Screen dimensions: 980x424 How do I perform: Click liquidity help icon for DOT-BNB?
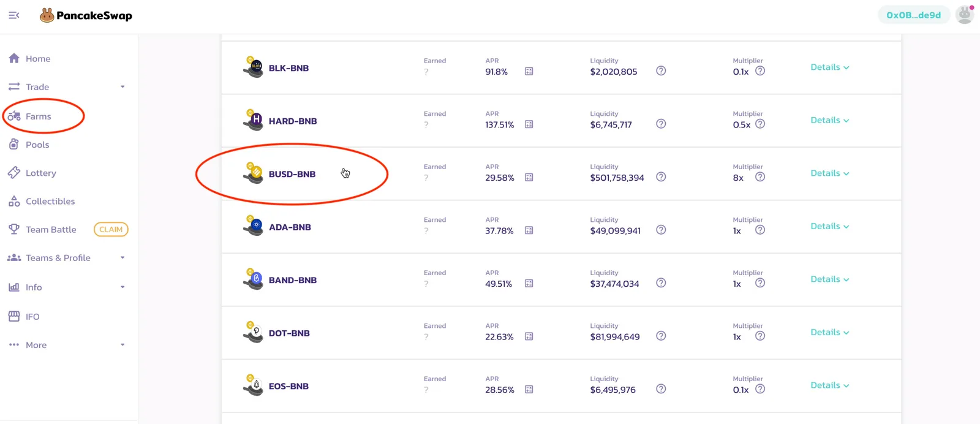[x=661, y=336]
